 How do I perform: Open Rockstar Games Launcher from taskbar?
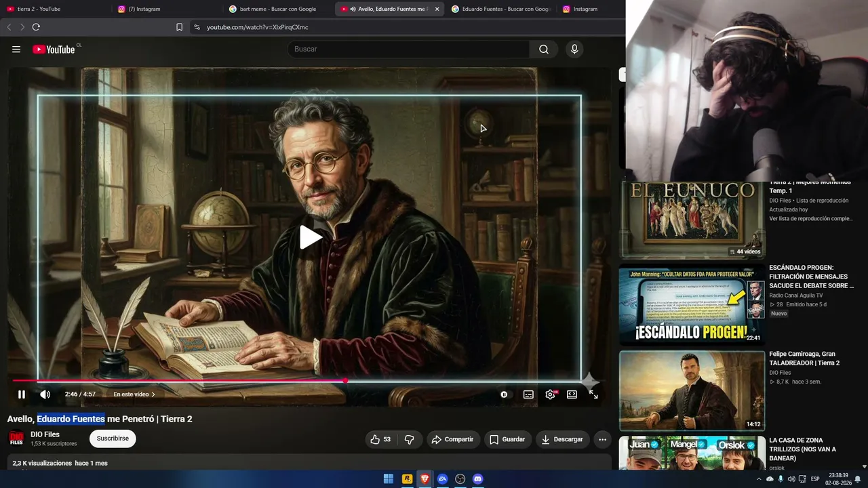click(x=407, y=479)
